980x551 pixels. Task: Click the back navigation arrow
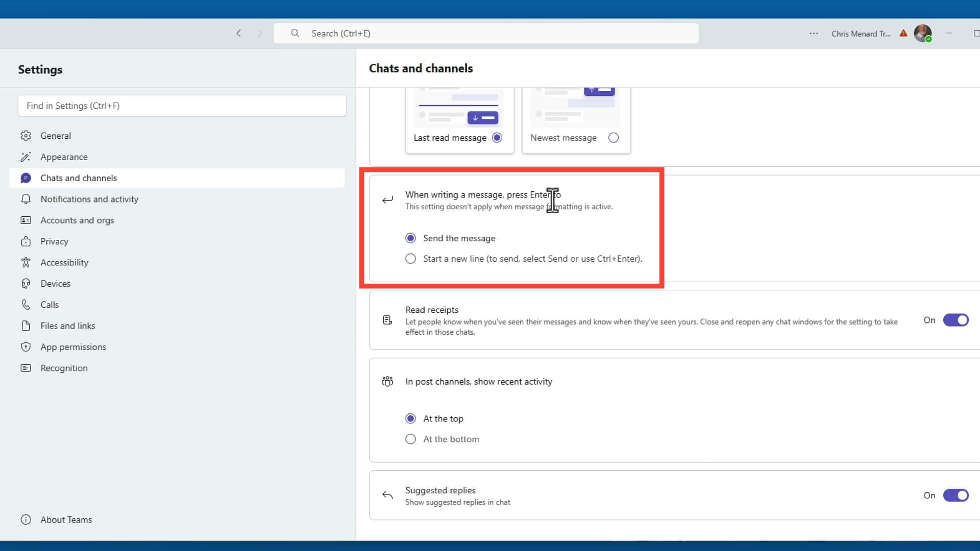pos(238,33)
